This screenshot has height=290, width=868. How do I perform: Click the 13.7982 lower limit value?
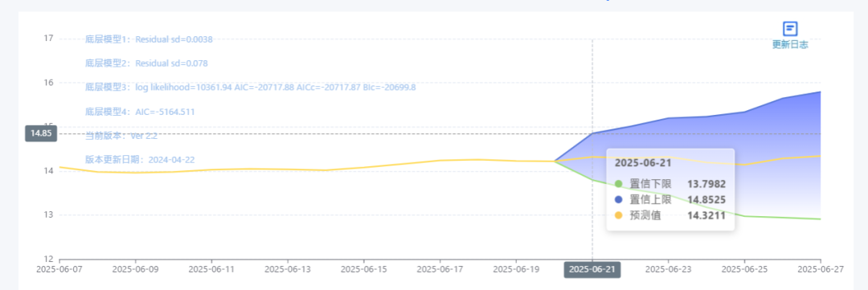click(x=706, y=184)
